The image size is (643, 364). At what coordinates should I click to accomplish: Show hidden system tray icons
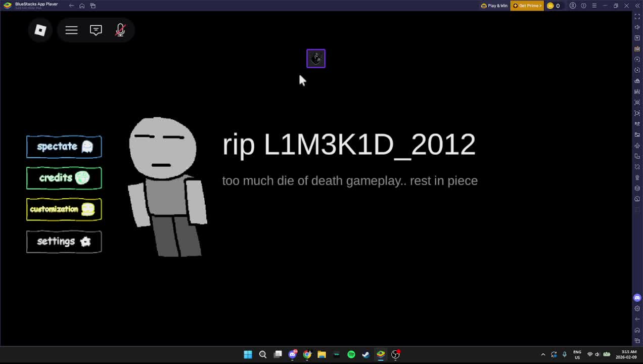(543, 354)
